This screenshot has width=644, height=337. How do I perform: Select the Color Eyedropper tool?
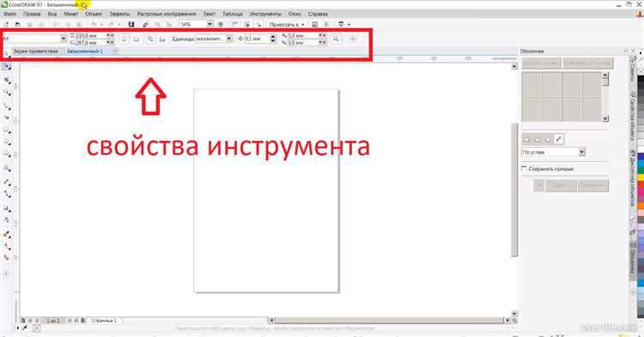[x=7, y=234]
